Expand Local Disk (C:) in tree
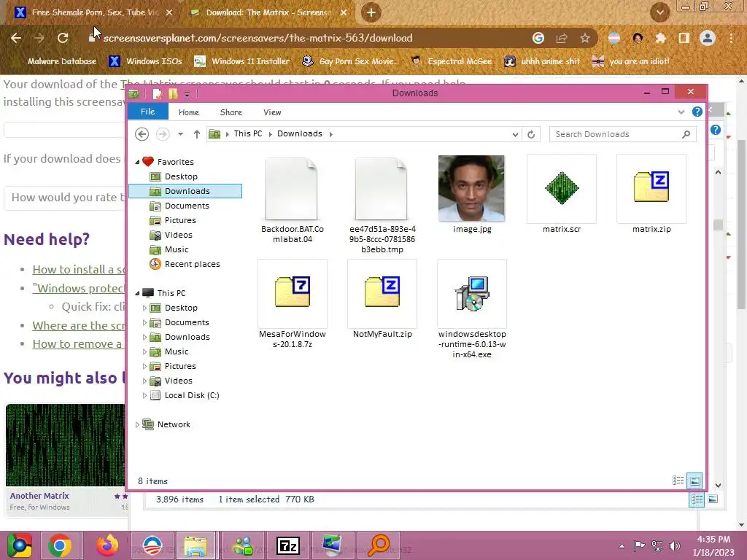Viewport: 747px width, 560px height. pyautogui.click(x=145, y=395)
